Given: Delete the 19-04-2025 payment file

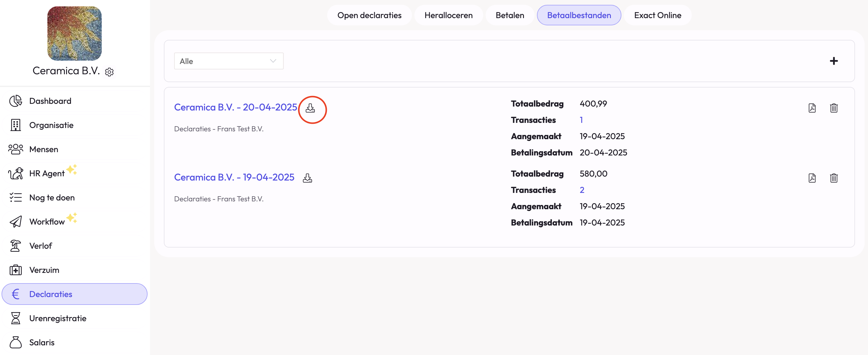Looking at the screenshot, I should click(833, 178).
